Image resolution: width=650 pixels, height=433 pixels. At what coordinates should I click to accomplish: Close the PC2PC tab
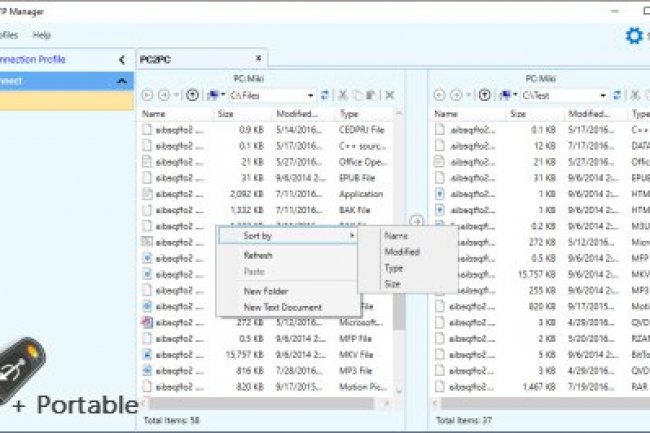click(257, 59)
